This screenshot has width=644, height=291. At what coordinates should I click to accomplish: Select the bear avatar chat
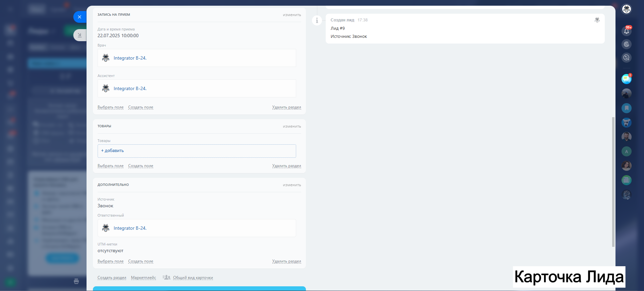pyautogui.click(x=626, y=123)
